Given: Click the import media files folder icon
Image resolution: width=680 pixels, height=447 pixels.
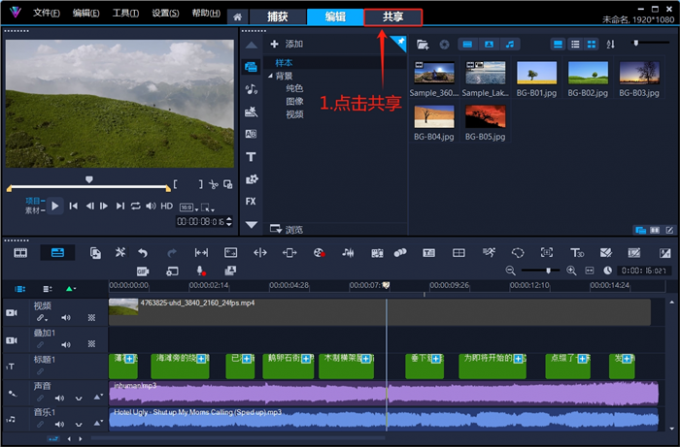Looking at the screenshot, I should point(422,44).
